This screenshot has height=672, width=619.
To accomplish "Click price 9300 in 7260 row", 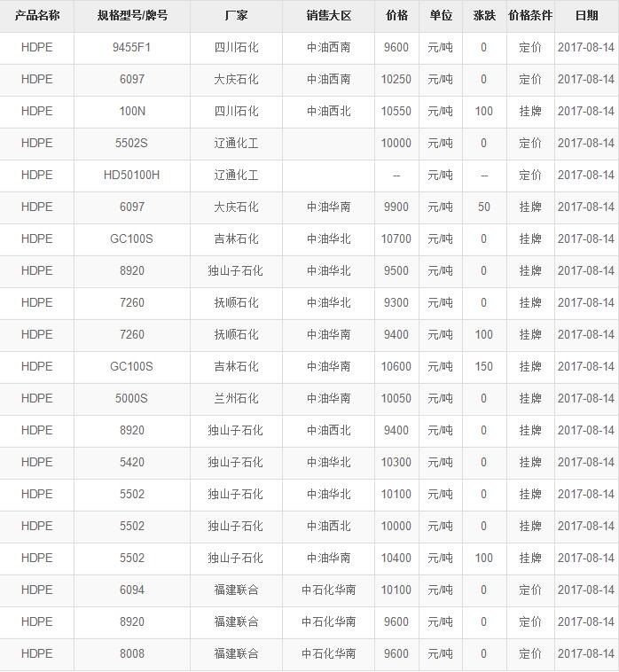I will (x=396, y=303).
